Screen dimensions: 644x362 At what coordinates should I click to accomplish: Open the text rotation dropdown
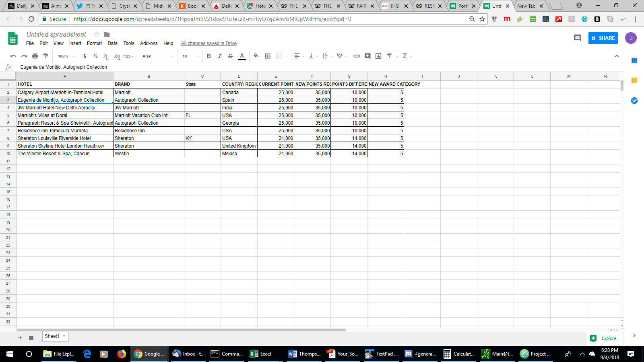pyautogui.click(x=341, y=56)
